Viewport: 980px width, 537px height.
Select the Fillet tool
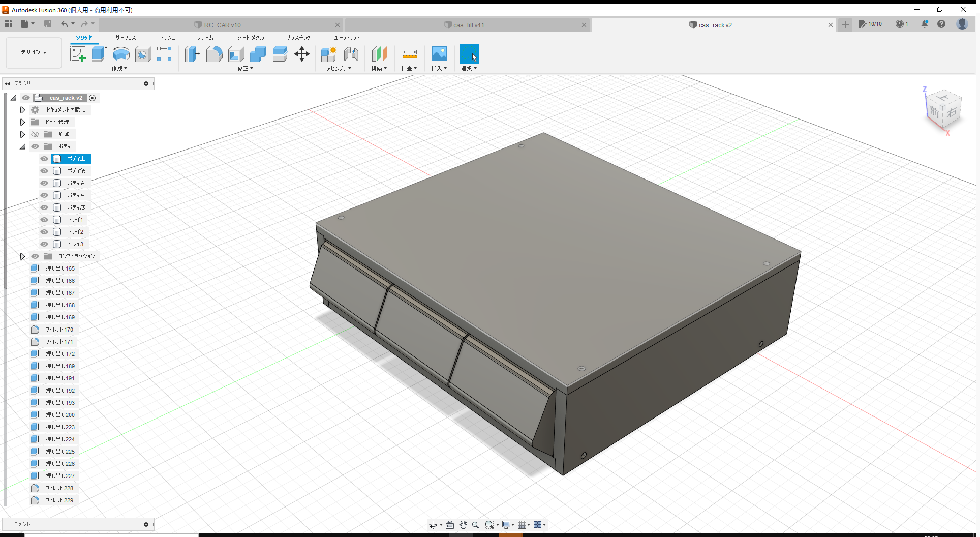(x=214, y=53)
